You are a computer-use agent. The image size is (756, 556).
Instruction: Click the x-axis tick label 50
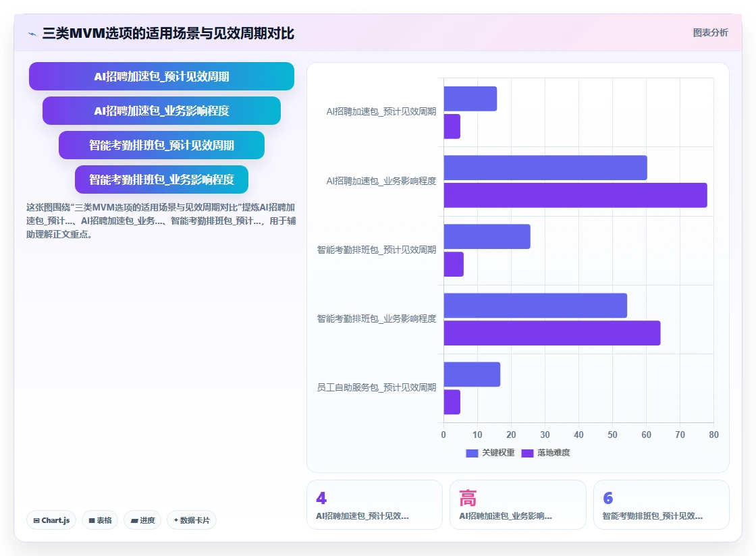pyautogui.click(x=612, y=435)
